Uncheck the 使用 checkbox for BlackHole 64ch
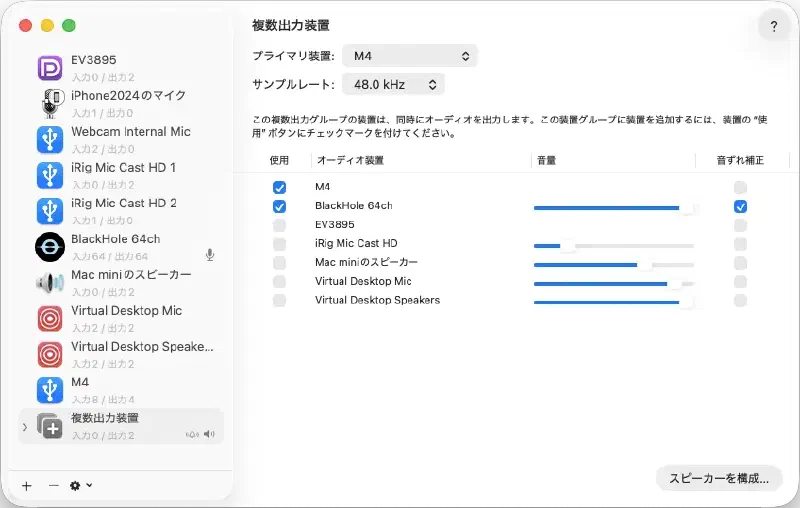The width and height of the screenshot is (800, 508). (x=279, y=206)
